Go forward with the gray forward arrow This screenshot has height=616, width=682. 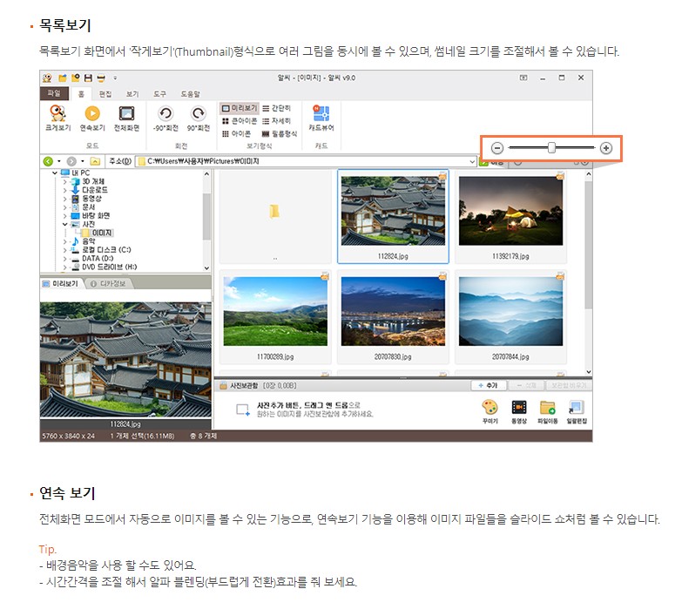(x=71, y=161)
